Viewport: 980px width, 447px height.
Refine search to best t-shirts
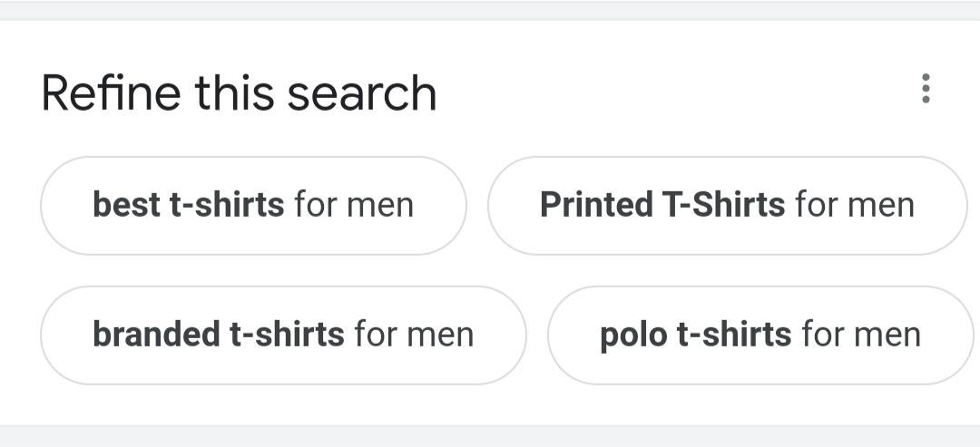253,205
